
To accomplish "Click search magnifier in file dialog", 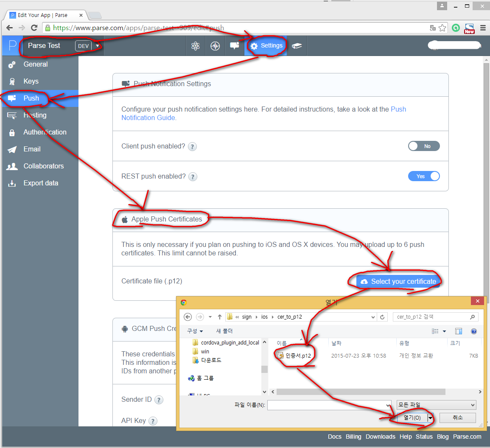I will pyautogui.click(x=472, y=317).
